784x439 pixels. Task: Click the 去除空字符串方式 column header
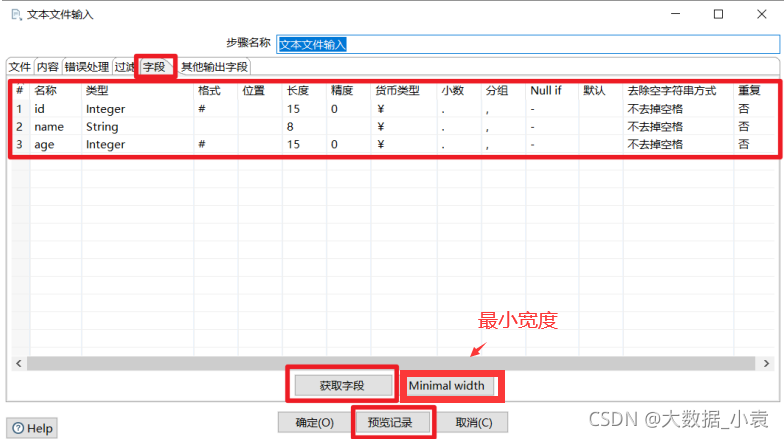[x=678, y=90]
